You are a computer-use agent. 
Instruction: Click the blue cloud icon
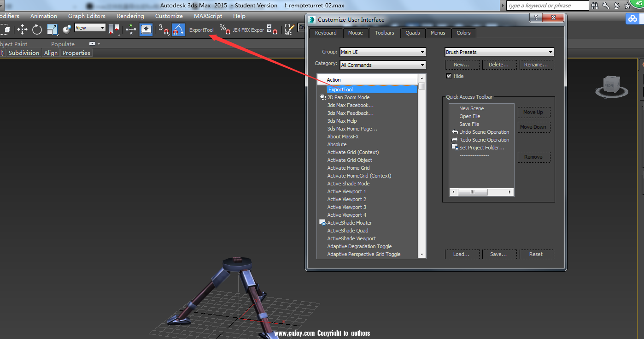tap(632, 18)
